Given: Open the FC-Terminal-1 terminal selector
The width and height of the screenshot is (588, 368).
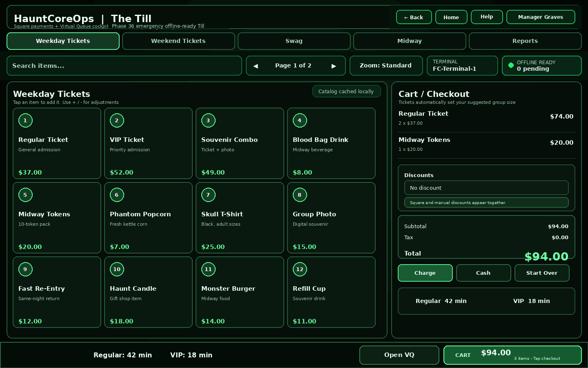Looking at the screenshot, I should point(462,65).
